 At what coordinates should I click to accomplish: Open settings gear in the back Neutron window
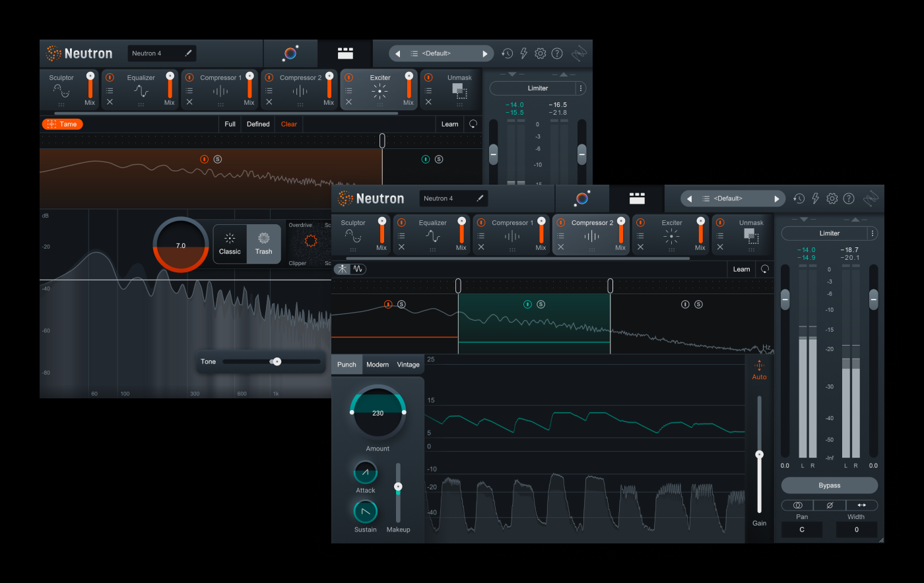click(540, 53)
